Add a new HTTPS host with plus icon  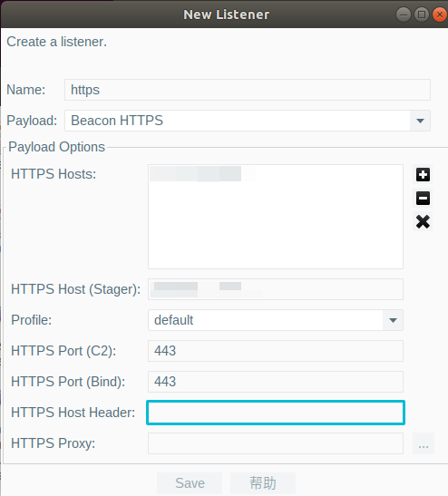point(423,175)
